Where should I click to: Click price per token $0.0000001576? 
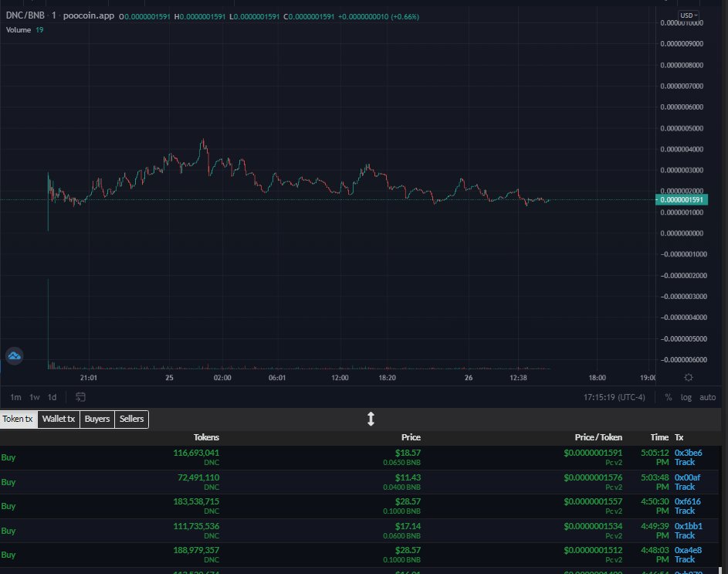(x=593, y=477)
